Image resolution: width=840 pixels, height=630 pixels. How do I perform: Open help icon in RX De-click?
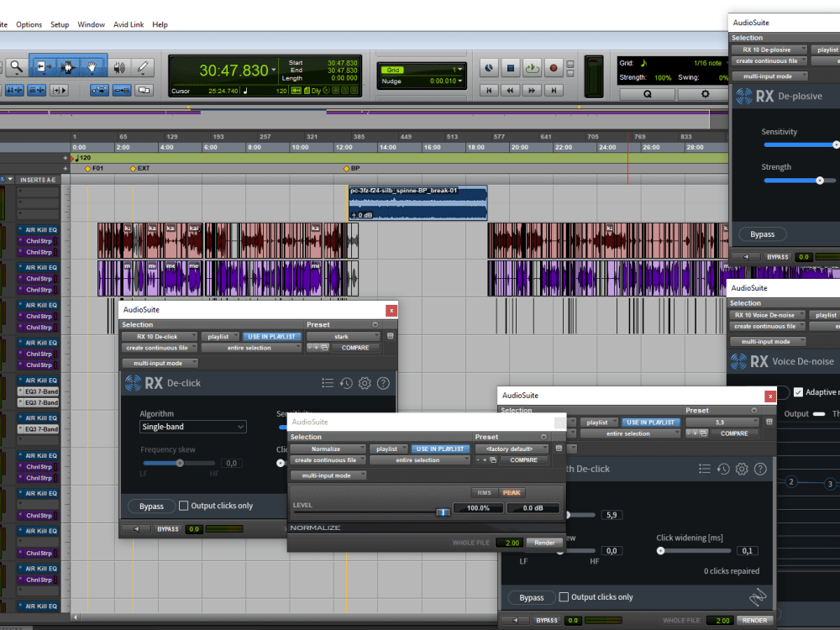click(383, 383)
